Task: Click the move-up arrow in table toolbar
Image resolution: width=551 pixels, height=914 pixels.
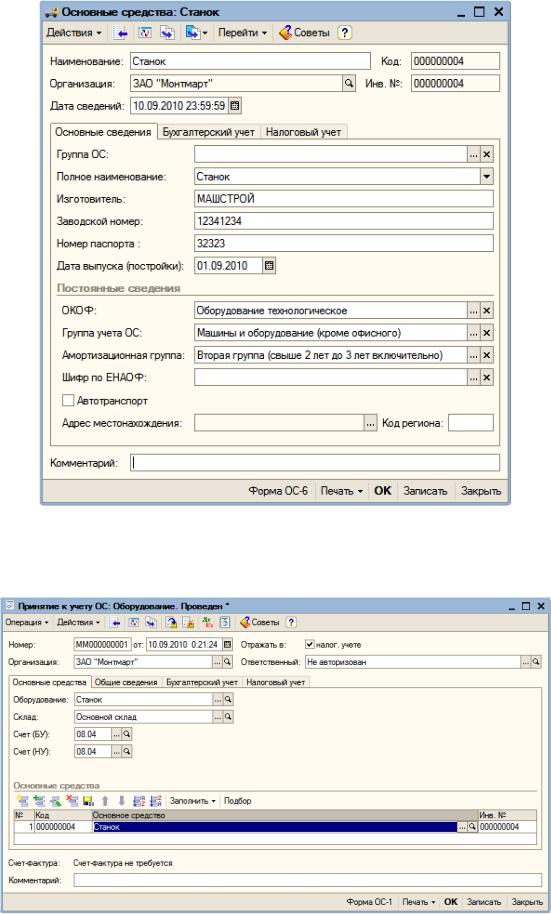Action: (x=106, y=801)
